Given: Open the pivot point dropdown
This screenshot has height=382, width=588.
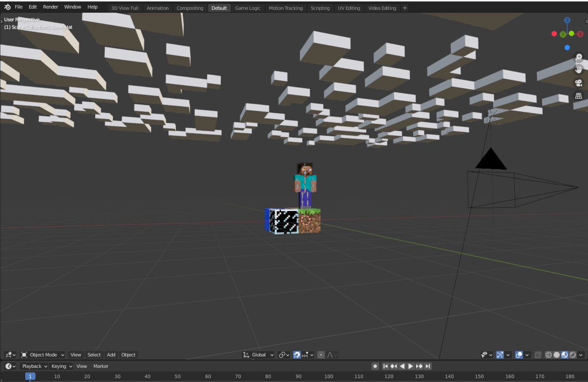Looking at the screenshot, I should coord(284,355).
